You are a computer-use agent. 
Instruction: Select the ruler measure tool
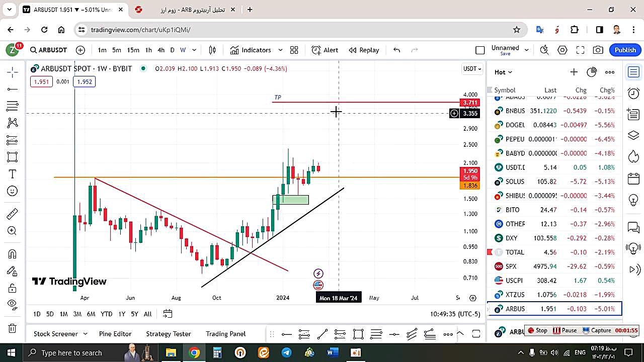[x=13, y=214]
